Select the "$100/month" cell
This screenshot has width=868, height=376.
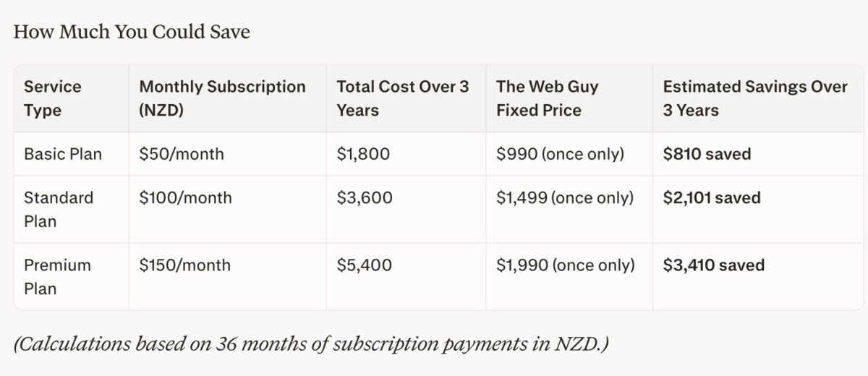click(185, 198)
